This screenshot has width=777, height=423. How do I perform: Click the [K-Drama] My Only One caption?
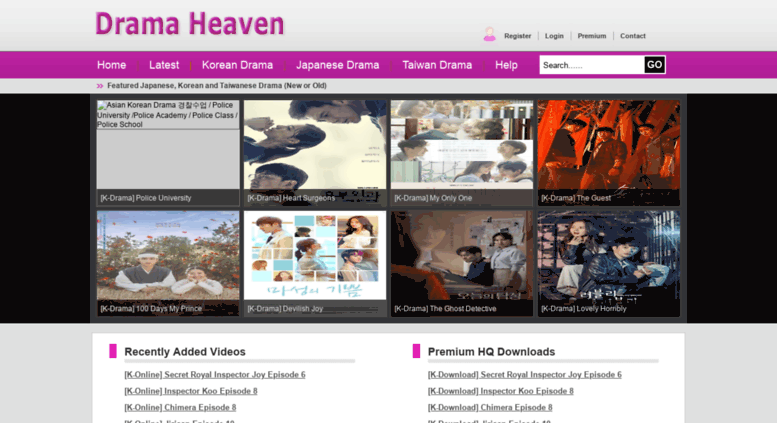(433, 198)
